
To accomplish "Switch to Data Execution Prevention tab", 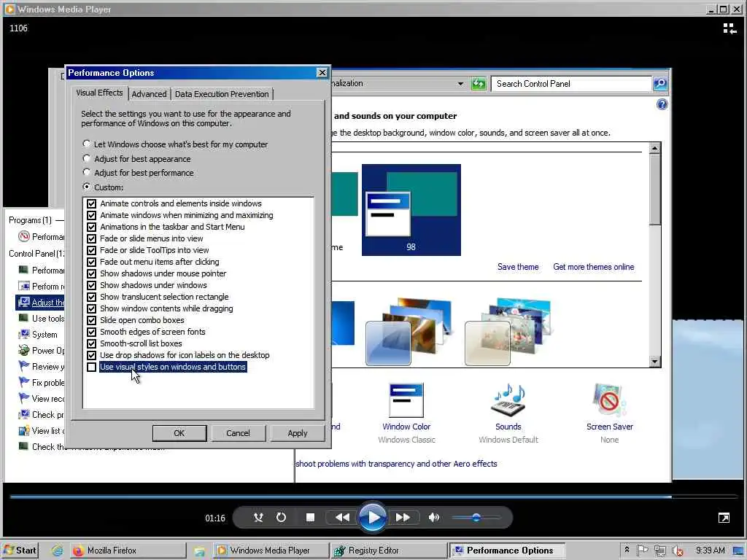I will tap(222, 94).
